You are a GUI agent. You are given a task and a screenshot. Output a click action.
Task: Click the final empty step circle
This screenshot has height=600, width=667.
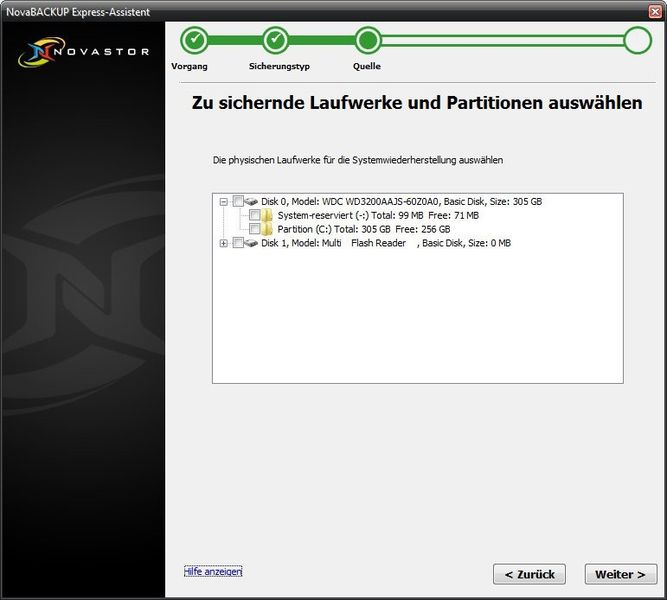(x=637, y=40)
